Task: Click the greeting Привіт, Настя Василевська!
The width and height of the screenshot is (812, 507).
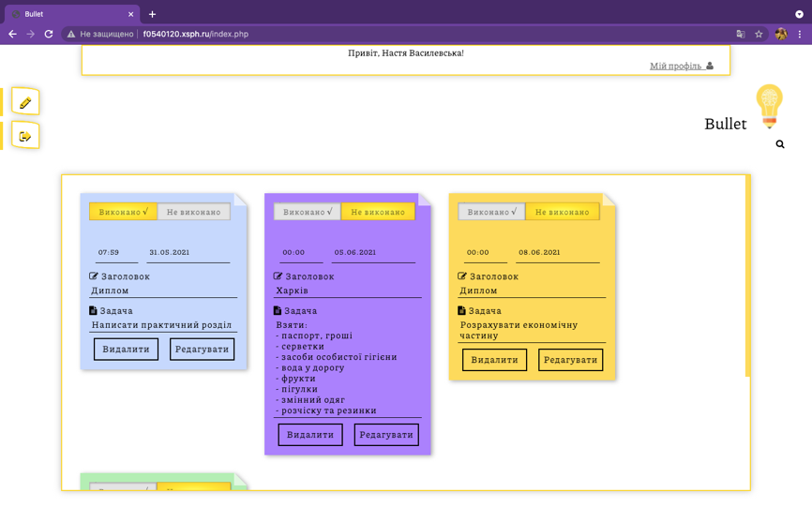Action: tap(406, 52)
